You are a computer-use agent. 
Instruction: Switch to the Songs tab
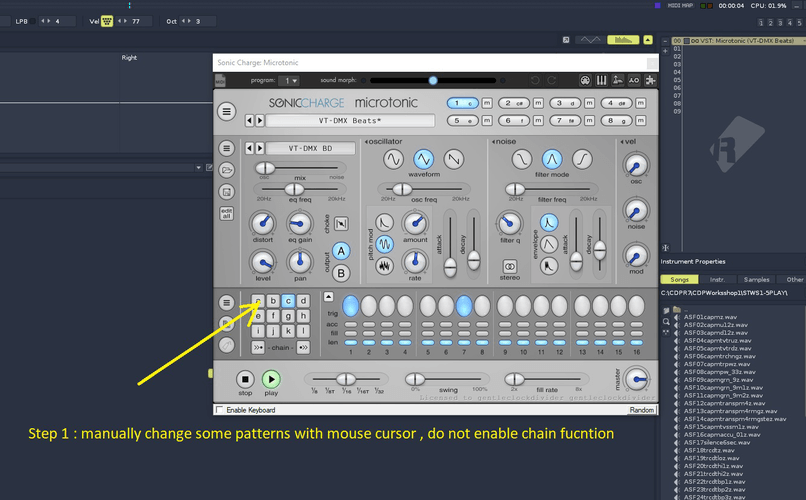[x=679, y=279]
